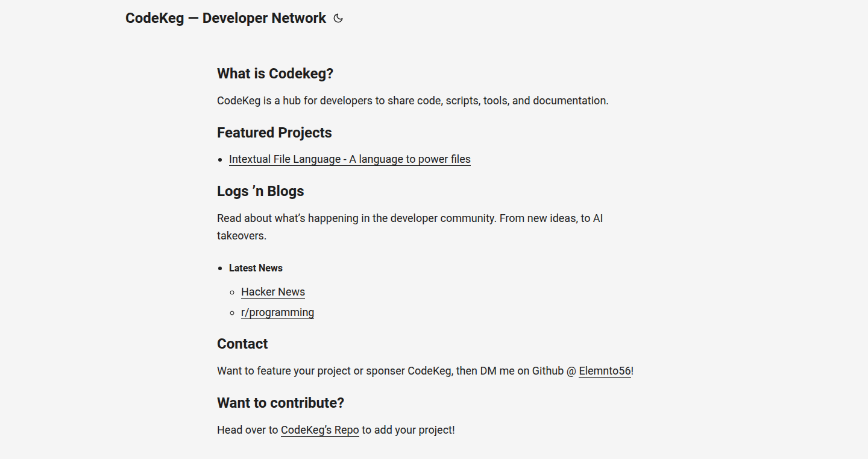The image size is (868, 459).
Task: Select the Featured Projects heading
Action: pyautogui.click(x=274, y=133)
